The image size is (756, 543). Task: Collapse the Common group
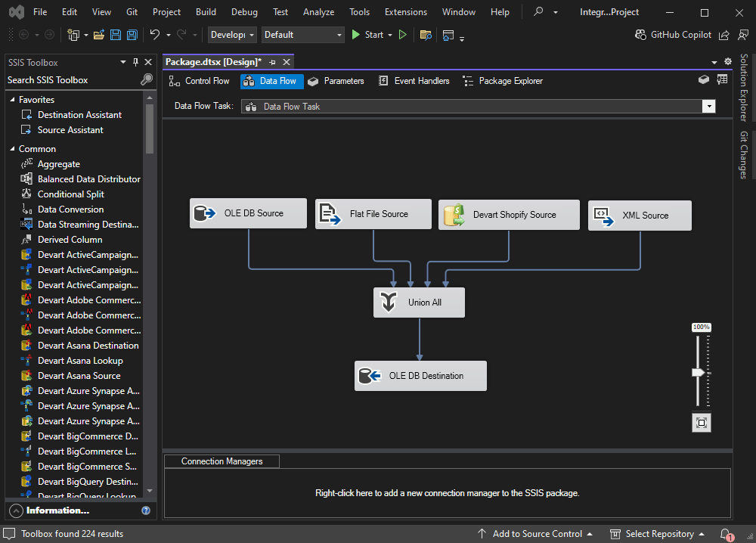click(x=13, y=148)
